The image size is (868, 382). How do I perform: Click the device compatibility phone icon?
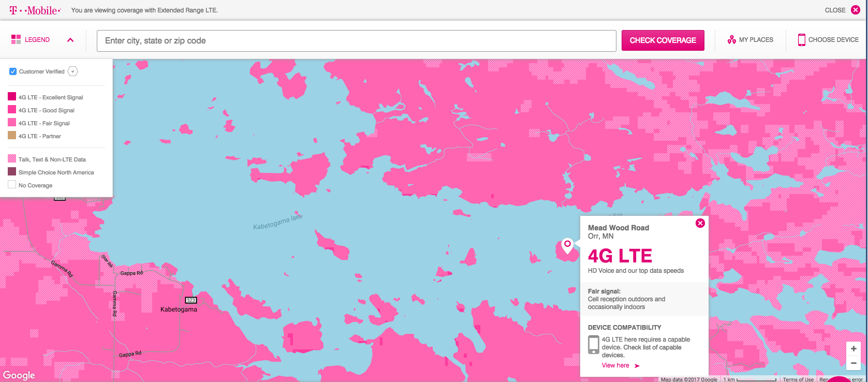(x=594, y=345)
